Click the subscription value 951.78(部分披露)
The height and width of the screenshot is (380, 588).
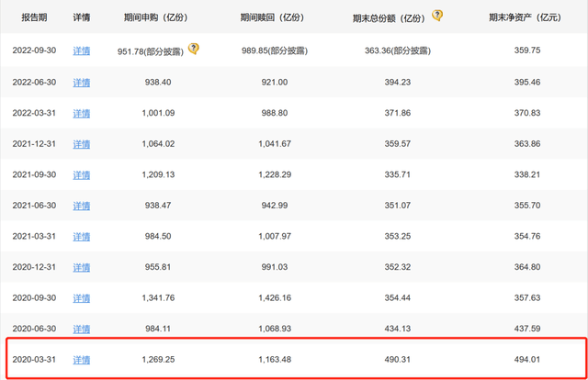tap(151, 51)
